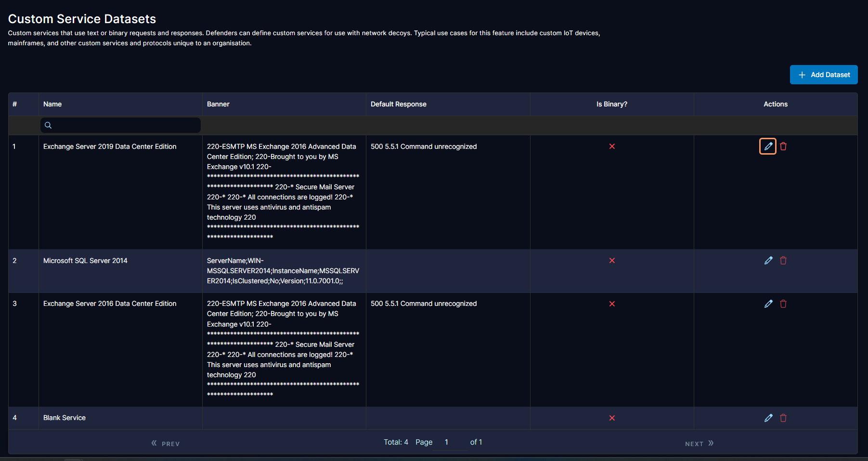Click the Exchange 2016 row banner text

tap(283, 349)
